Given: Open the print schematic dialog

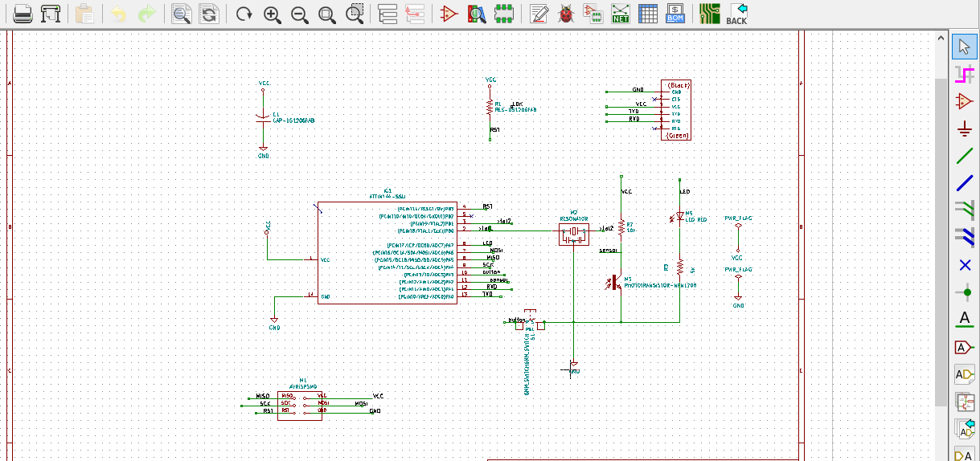Looking at the screenshot, I should tap(23, 14).
